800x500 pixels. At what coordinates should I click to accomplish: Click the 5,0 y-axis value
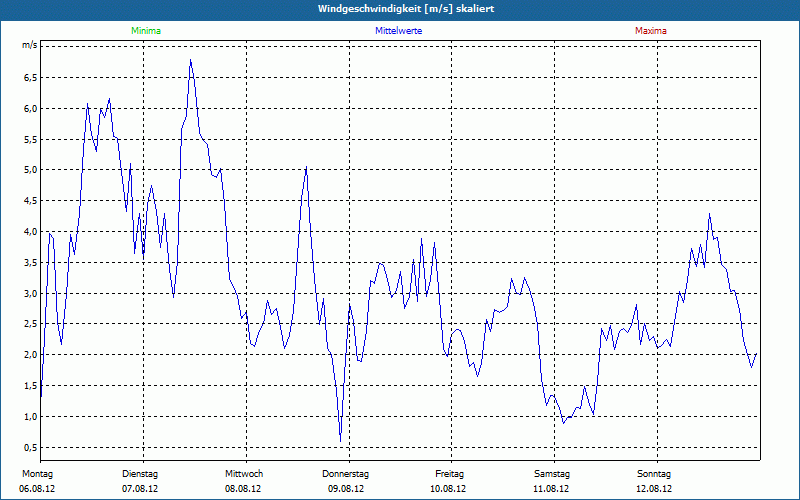point(30,170)
